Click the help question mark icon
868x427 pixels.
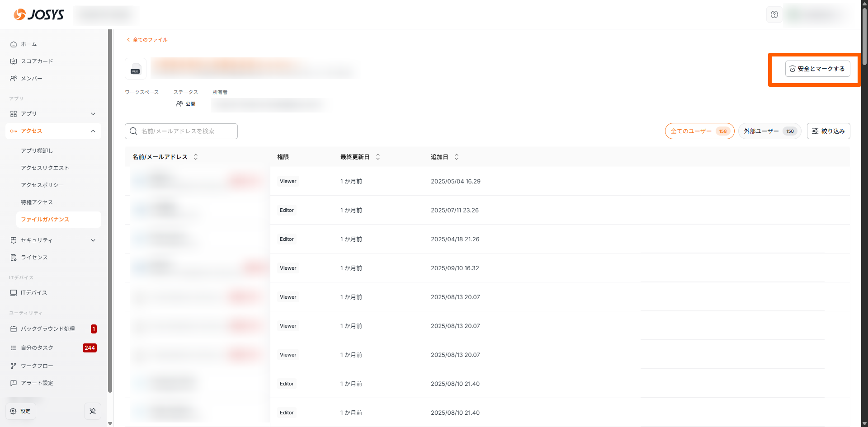click(x=774, y=14)
